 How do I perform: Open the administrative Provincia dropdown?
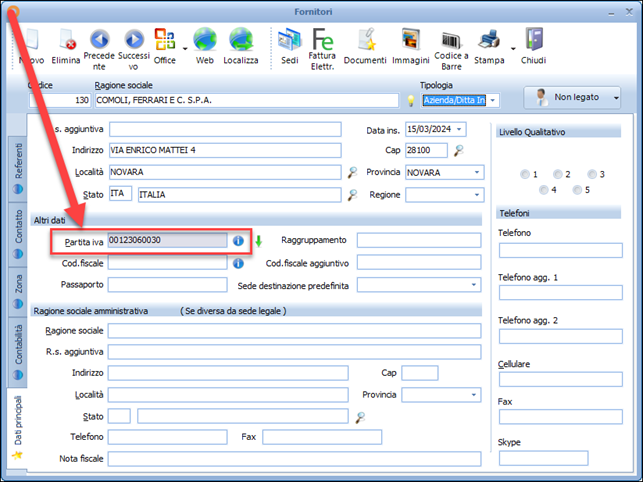click(x=474, y=395)
